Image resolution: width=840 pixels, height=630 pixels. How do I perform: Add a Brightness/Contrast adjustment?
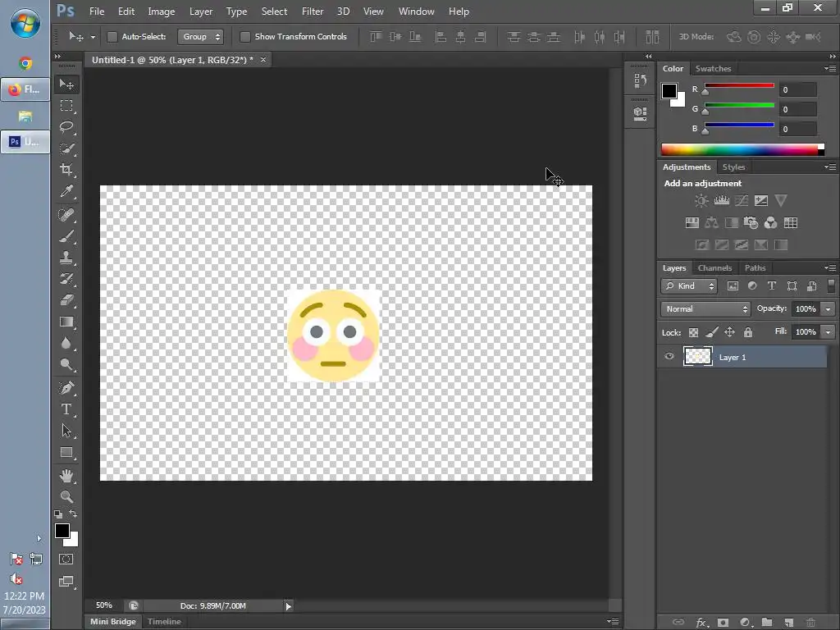(x=701, y=201)
